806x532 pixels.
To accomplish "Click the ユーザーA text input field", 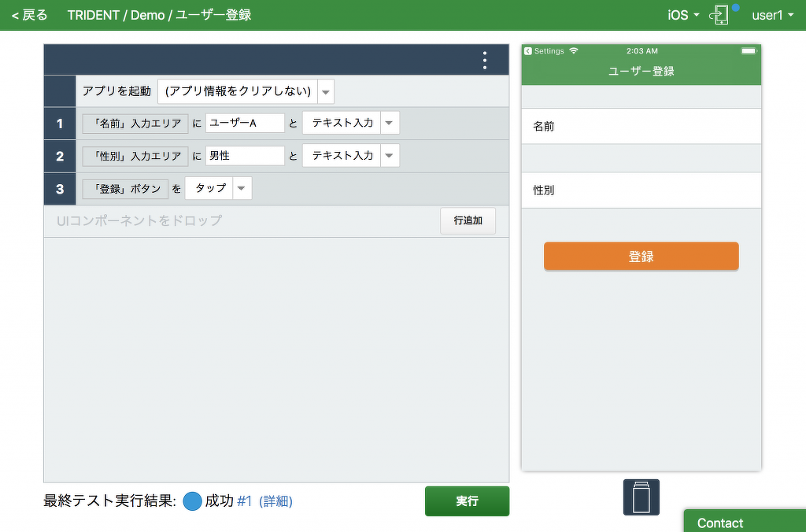I will click(245, 123).
